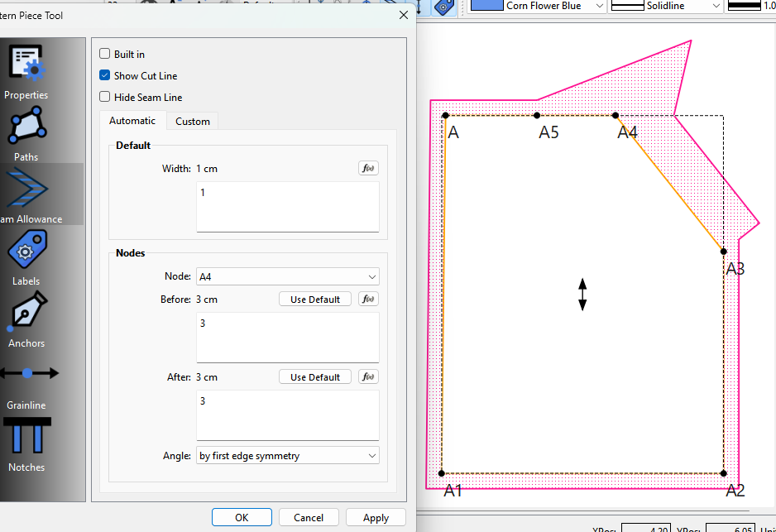
Task: Enable Hide Seam Line checkbox
Action: point(104,97)
